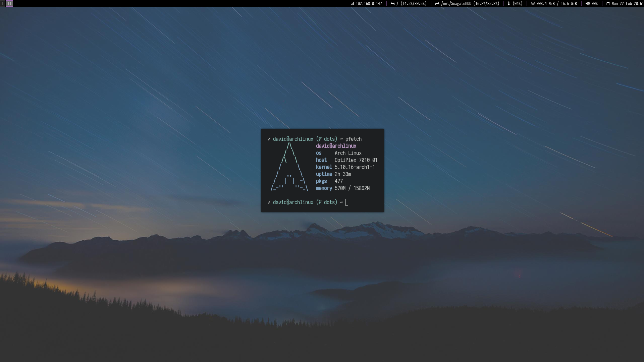Screen dimensions: 644x362
Task: Click the pfetch command text in terminal
Action: coord(354,139)
